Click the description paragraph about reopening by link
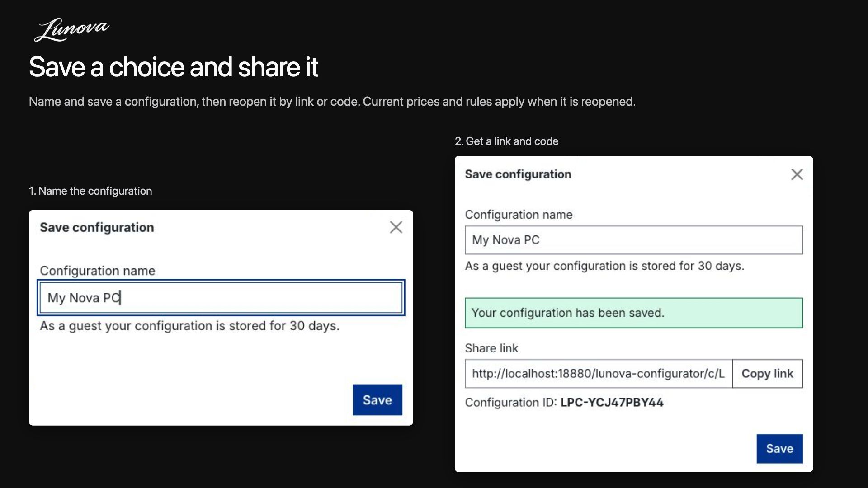 [x=332, y=102]
